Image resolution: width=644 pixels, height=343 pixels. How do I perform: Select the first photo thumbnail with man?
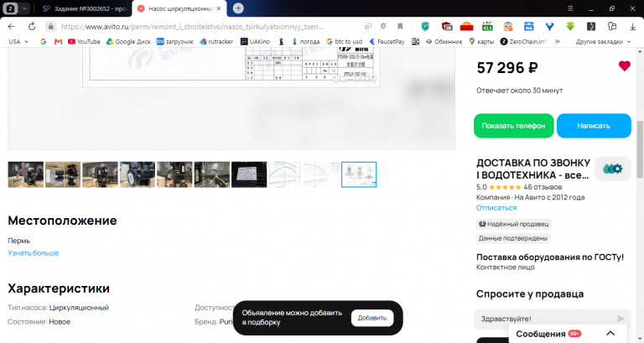coord(25,174)
